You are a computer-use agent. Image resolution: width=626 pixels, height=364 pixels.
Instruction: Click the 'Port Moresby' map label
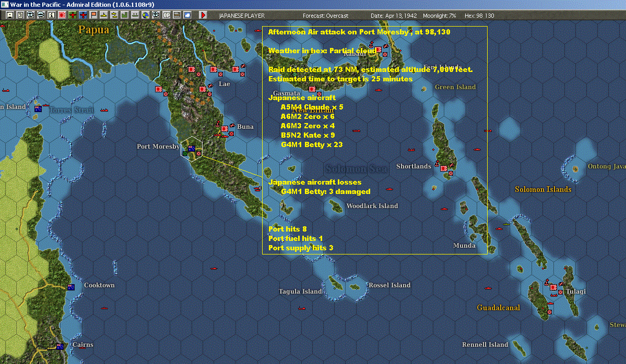point(158,147)
